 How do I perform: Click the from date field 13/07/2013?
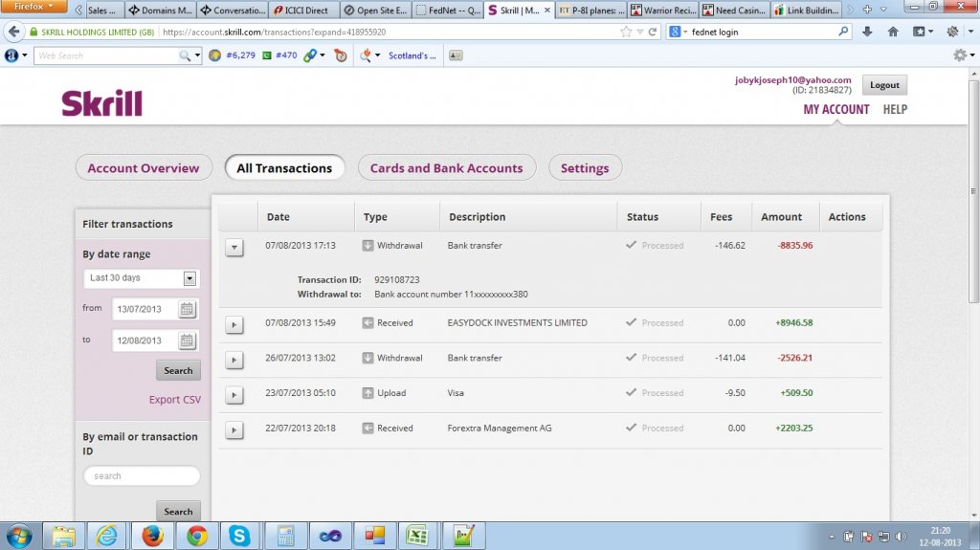(145, 309)
